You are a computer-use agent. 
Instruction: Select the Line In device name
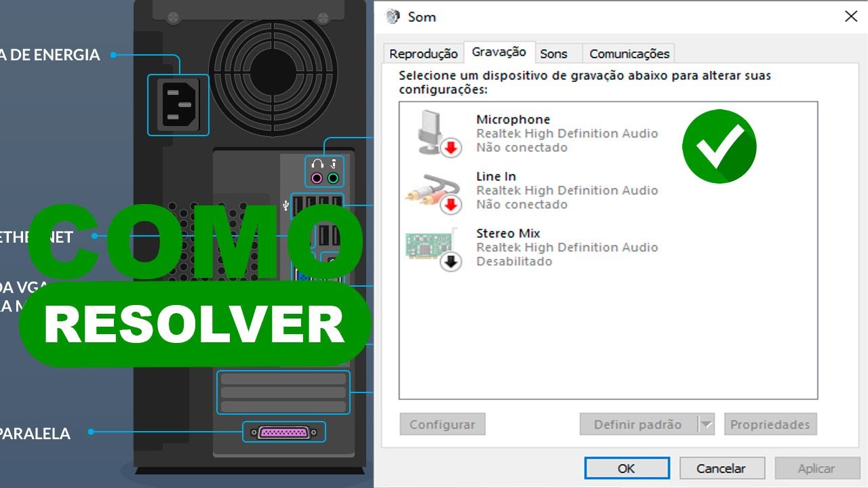(496, 176)
